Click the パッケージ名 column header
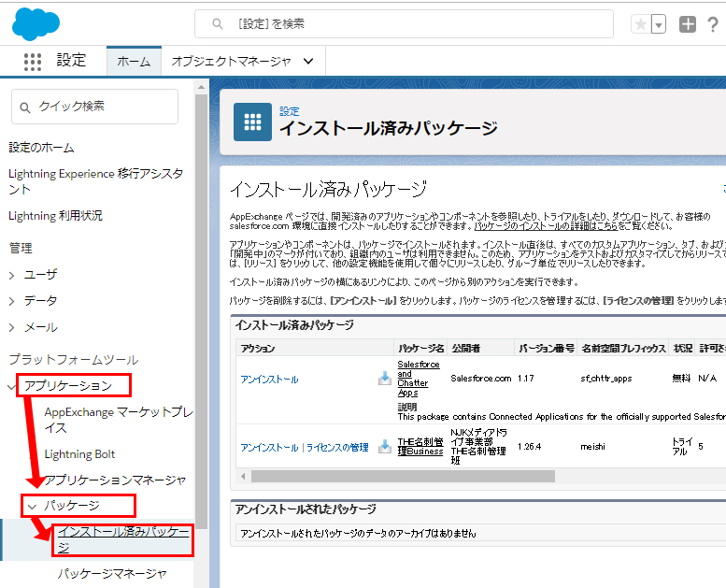This screenshot has height=588, width=726. pyautogui.click(x=420, y=349)
